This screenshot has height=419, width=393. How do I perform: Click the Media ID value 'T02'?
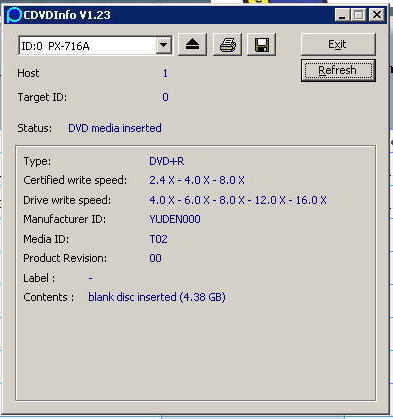pos(158,239)
